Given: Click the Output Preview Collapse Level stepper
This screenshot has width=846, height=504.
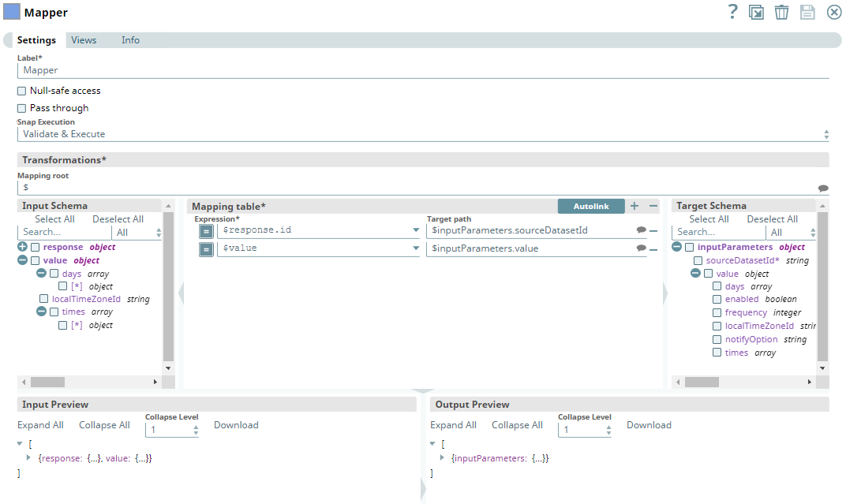Looking at the screenshot, I should [608, 430].
